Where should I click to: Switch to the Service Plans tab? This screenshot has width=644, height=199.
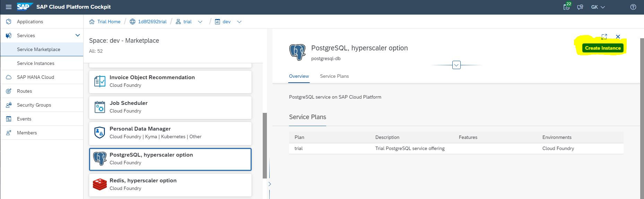(x=334, y=76)
